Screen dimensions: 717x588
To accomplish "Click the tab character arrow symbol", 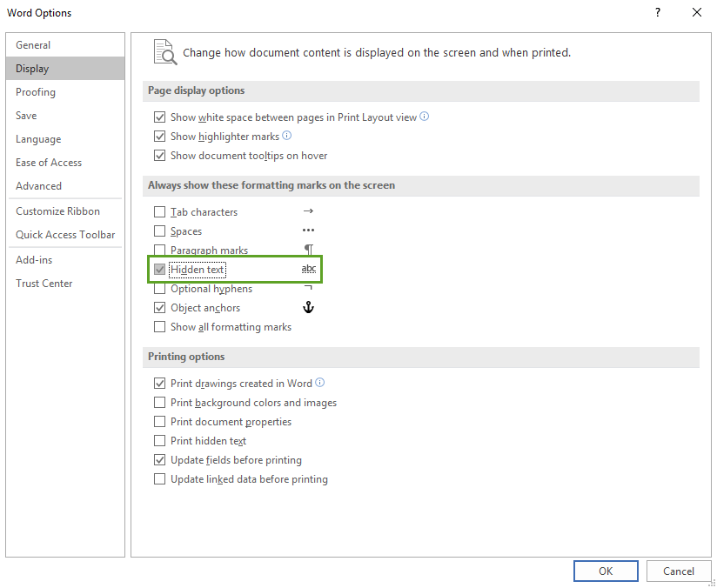I will 309,211.
